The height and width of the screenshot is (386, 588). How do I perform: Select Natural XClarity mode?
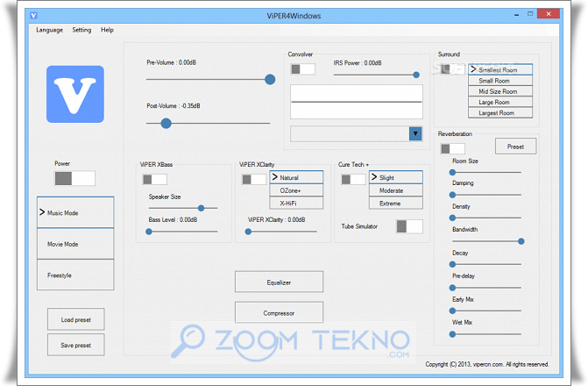pyautogui.click(x=296, y=177)
